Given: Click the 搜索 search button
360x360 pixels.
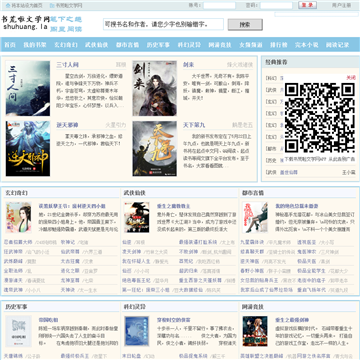Looking at the screenshot, I should 245,24.
